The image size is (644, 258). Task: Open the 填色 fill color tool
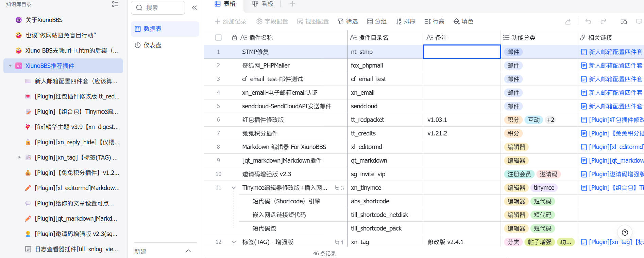coord(463,22)
